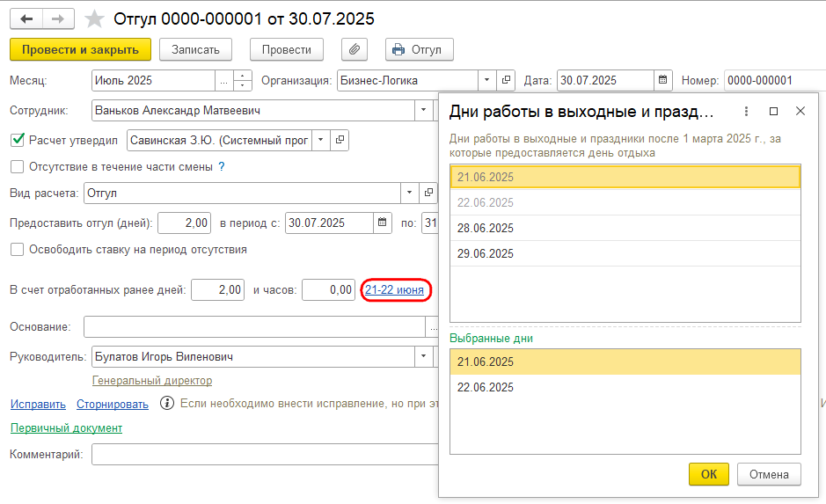
Task: Open the 21-22 июня link
Action: tap(395, 290)
